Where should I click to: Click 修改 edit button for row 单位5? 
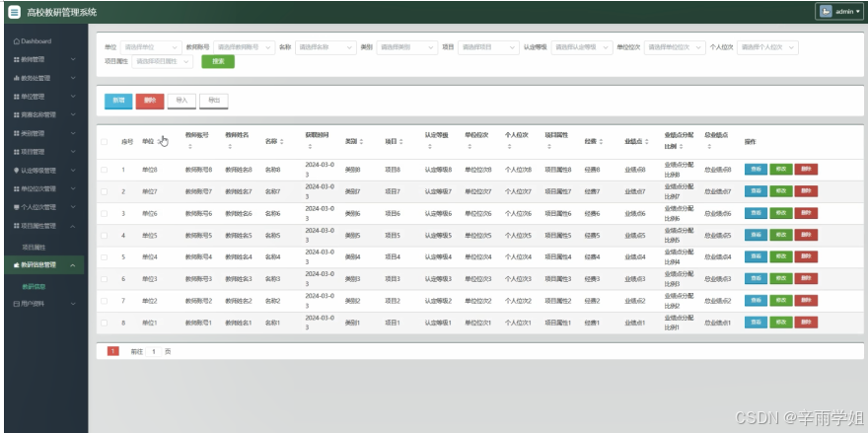coord(780,236)
